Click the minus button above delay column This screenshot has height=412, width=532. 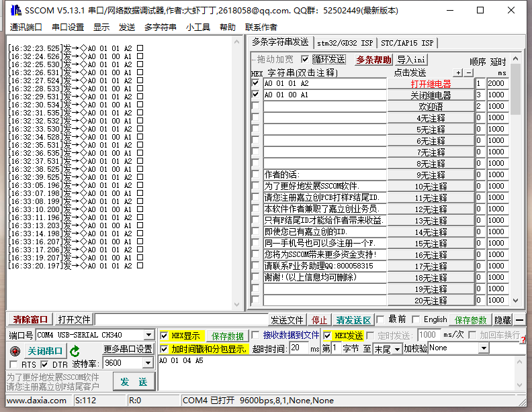[x=469, y=72]
